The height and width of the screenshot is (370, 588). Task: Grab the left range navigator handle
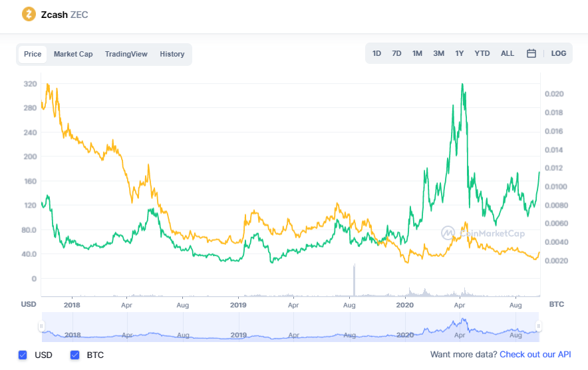41,326
